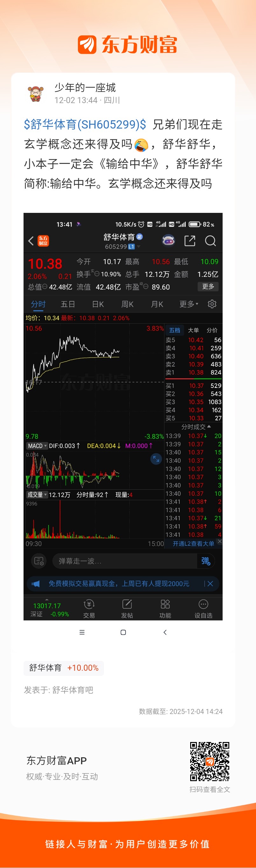256x868 pixels.
Task: Open danmaku list settings icon
Action: 39,561
